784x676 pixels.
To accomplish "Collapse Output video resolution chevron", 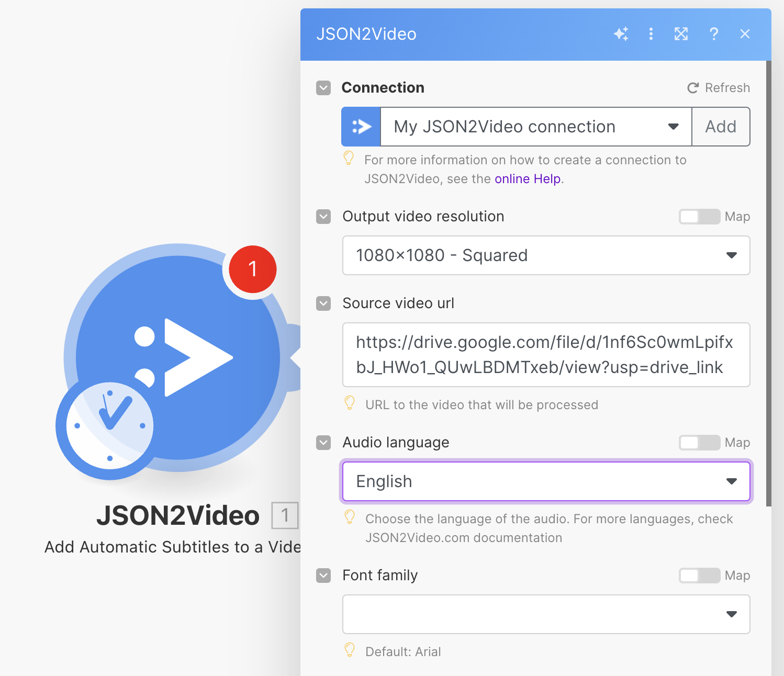I will click(x=323, y=217).
